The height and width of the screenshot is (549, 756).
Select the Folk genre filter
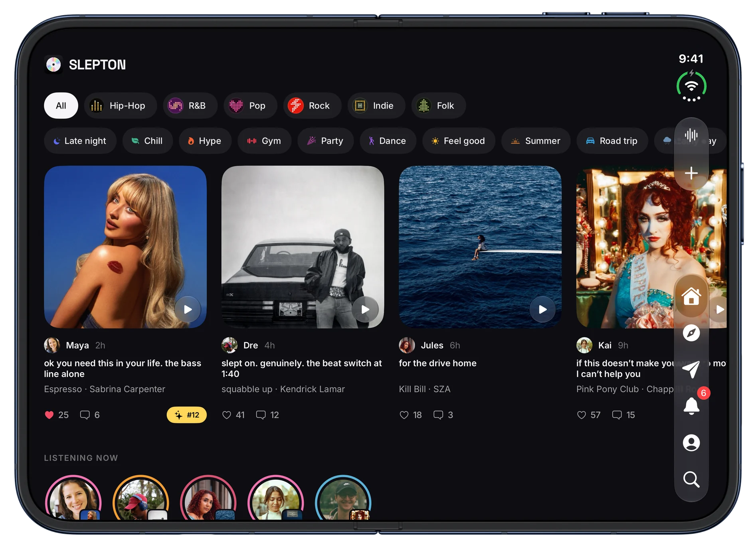click(x=438, y=106)
